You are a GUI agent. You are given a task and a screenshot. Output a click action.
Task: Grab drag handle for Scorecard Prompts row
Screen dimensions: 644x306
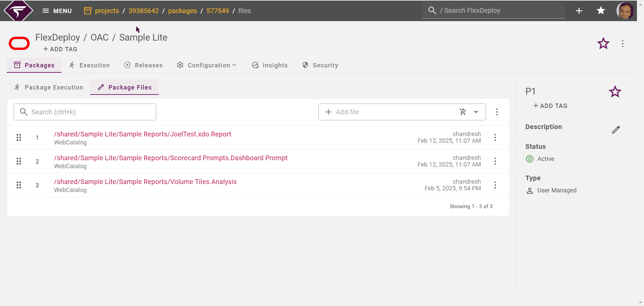[19, 161]
